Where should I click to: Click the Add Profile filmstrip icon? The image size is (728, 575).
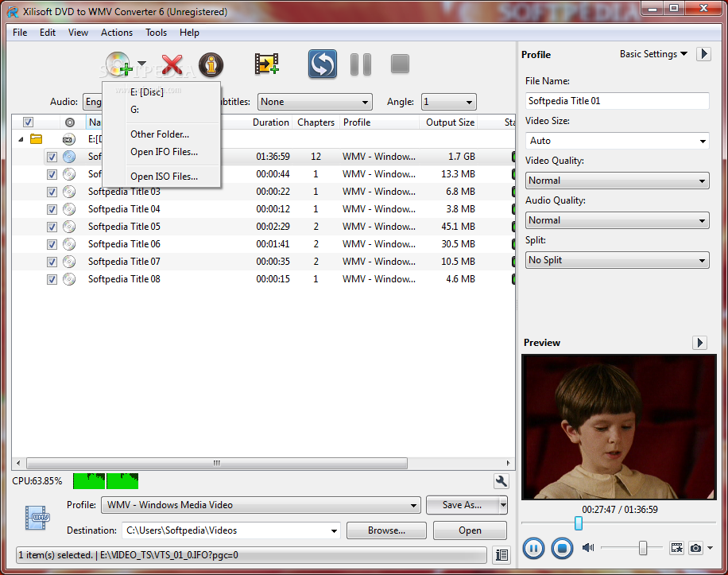pyautogui.click(x=266, y=64)
